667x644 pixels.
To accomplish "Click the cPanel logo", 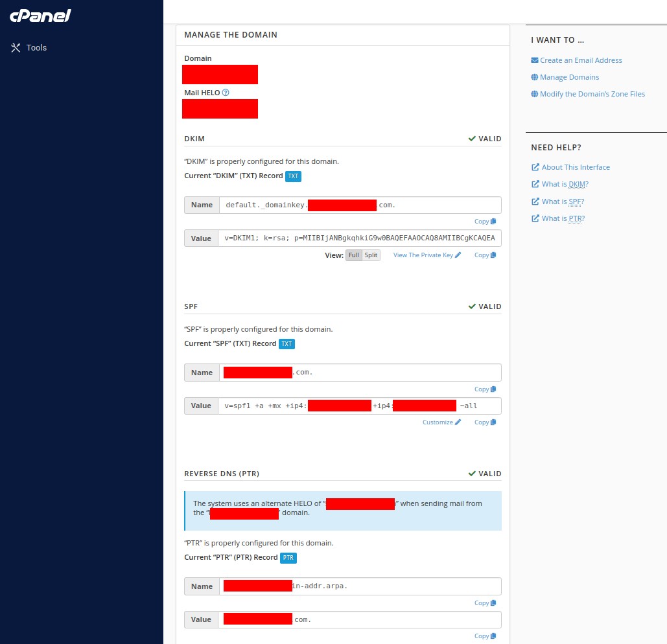I will [x=40, y=17].
